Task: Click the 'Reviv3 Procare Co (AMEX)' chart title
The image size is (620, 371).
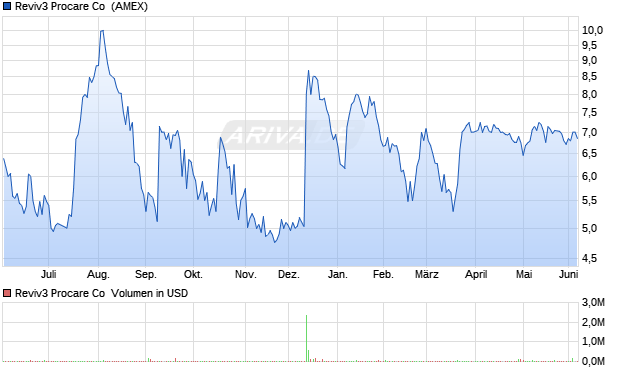Action: click(81, 7)
